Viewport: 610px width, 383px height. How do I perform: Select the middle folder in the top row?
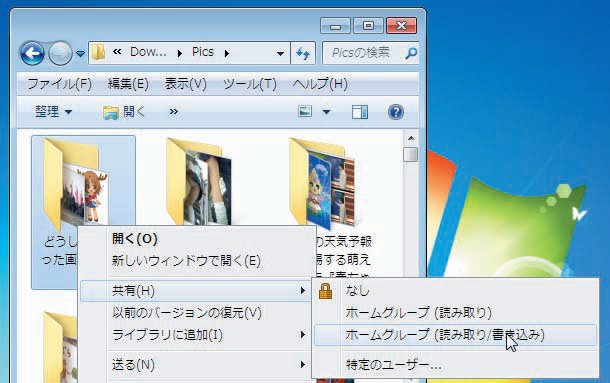(199, 182)
